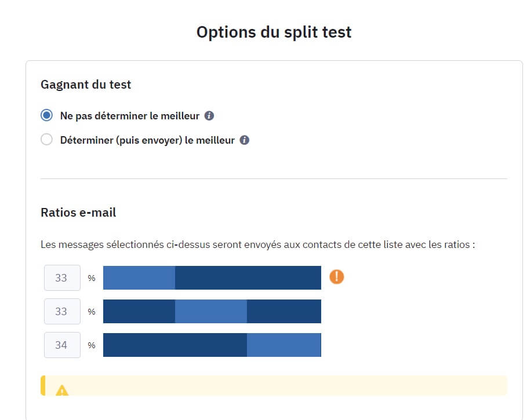Viewport: 527px width, 420px height.
Task: Click the "Ratios e-mail" section heading
Action: click(x=78, y=213)
